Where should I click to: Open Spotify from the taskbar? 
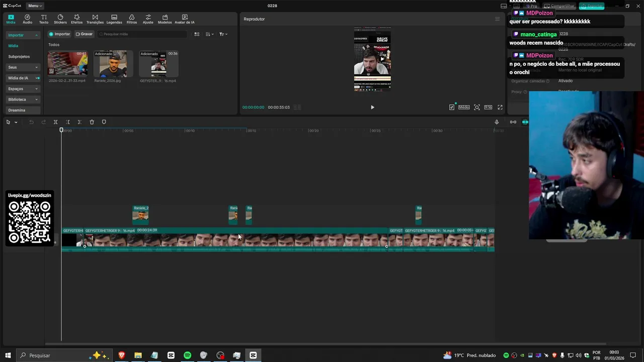187,355
